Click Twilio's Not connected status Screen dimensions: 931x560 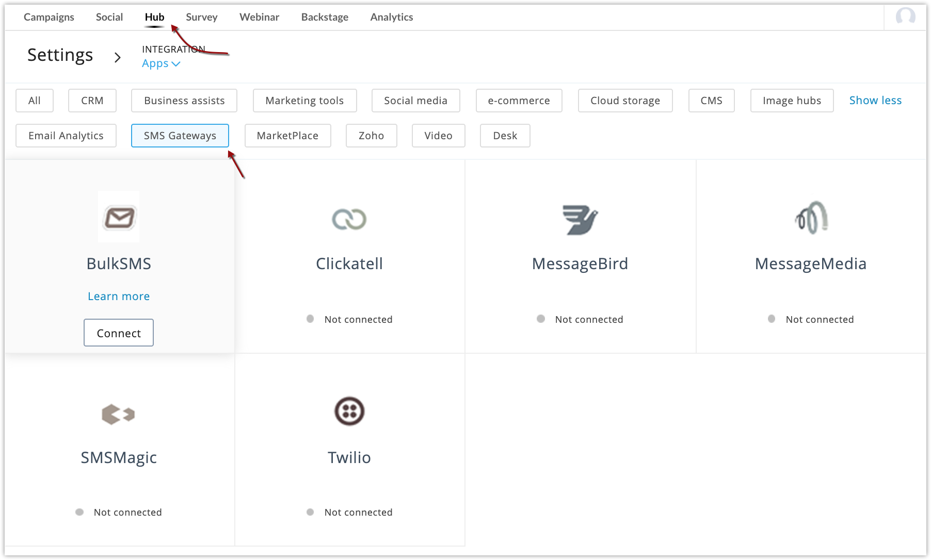[349, 512]
